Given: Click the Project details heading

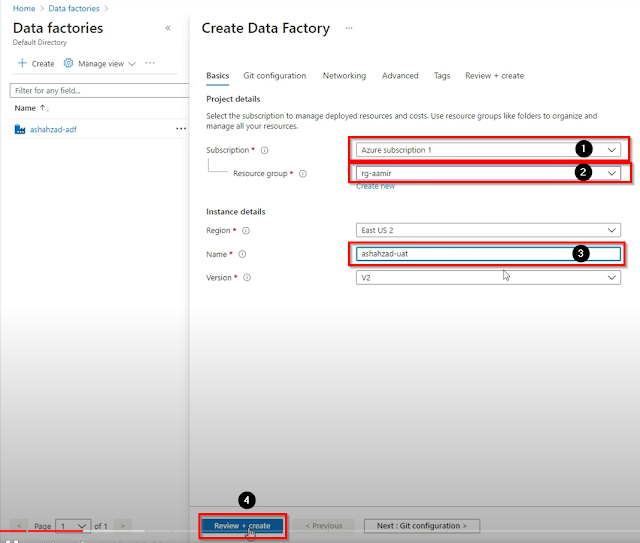Looking at the screenshot, I should (233, 99).
